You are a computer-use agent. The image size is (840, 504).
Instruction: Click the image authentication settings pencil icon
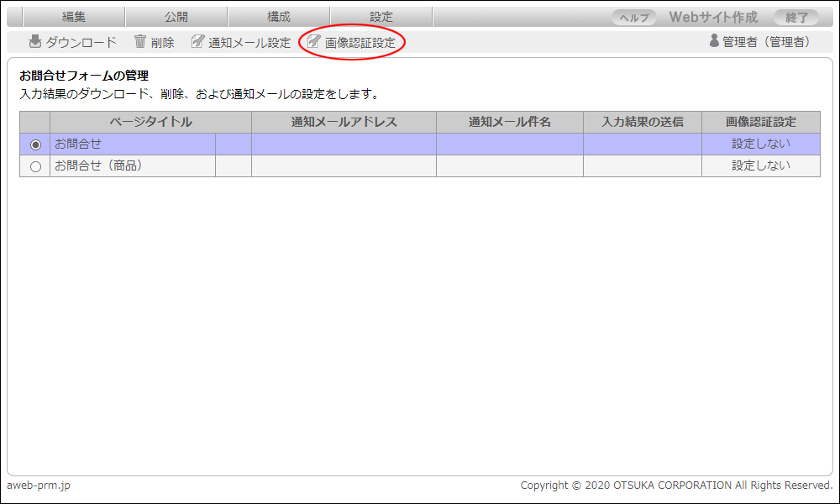(314, 42)
